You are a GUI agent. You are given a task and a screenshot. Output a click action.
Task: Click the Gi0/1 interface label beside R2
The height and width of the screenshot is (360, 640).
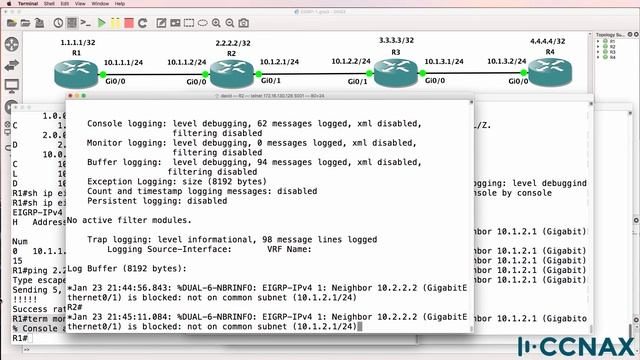[271, 80]
